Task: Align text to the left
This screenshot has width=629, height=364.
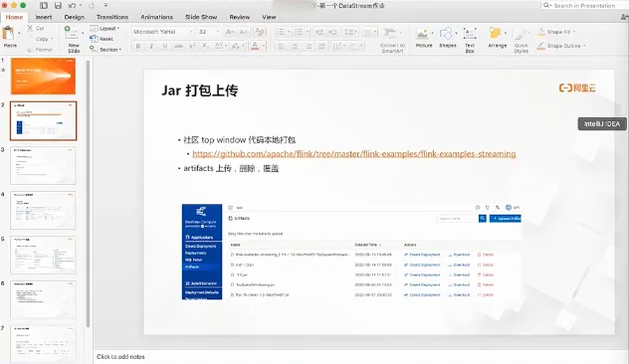Action: (282, 47)
